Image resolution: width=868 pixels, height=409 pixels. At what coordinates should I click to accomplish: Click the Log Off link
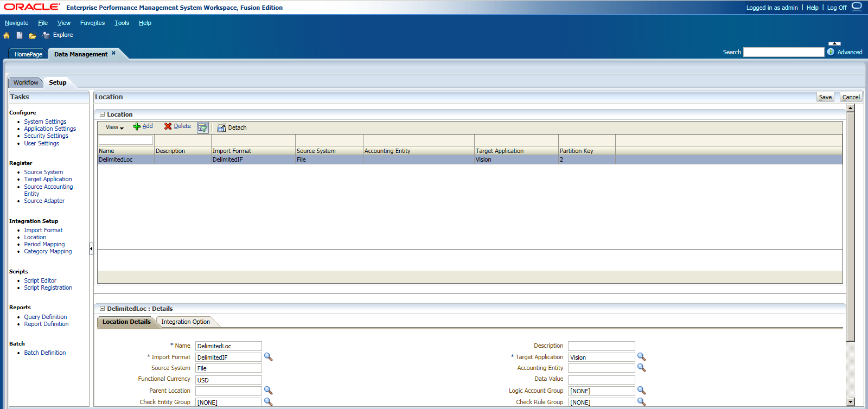click(837, 8)
